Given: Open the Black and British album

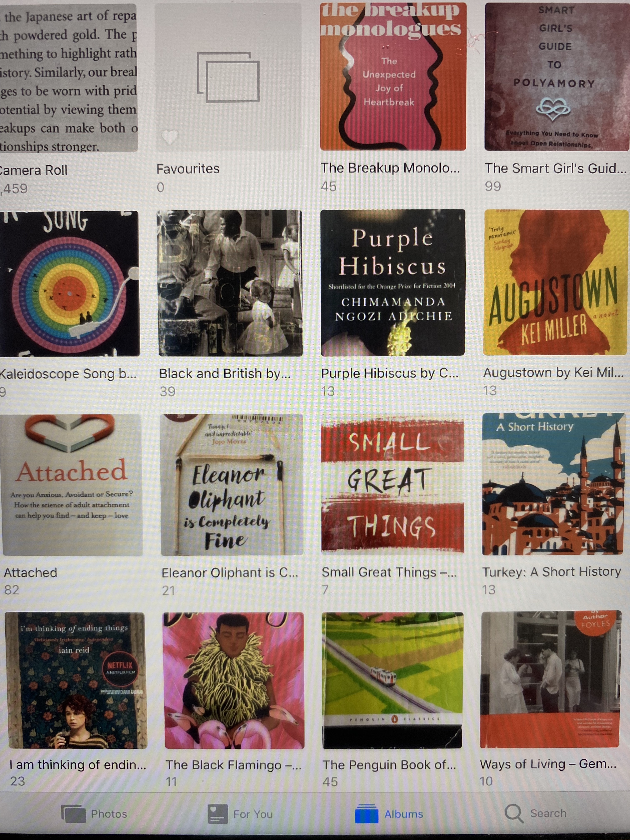Looking at the screenshot, I should pyautogui.click(x=230, y=283).
